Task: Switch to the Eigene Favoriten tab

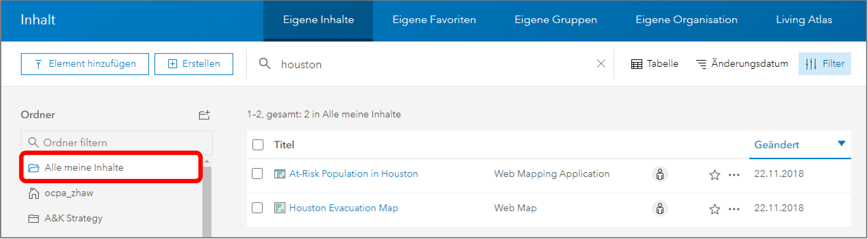Action: coord(434,20)
